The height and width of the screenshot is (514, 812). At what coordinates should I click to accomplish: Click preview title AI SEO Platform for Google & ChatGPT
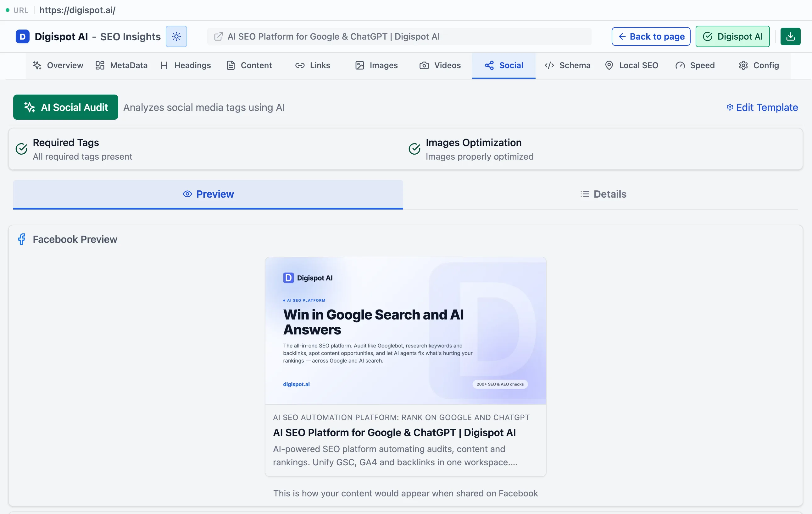pos(394,433)
